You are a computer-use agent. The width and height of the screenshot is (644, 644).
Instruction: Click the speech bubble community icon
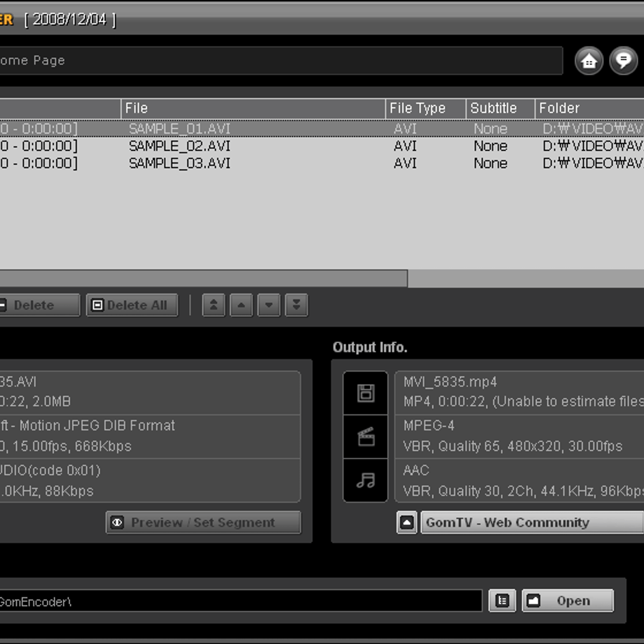pyautogui.click(x=623, y=61)
